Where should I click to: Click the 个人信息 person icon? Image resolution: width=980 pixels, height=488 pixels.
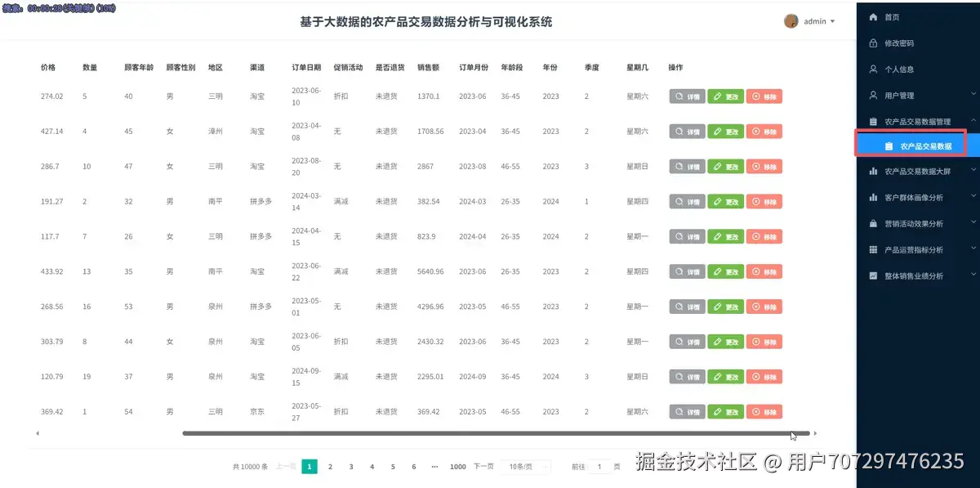(x=872, y=67)
